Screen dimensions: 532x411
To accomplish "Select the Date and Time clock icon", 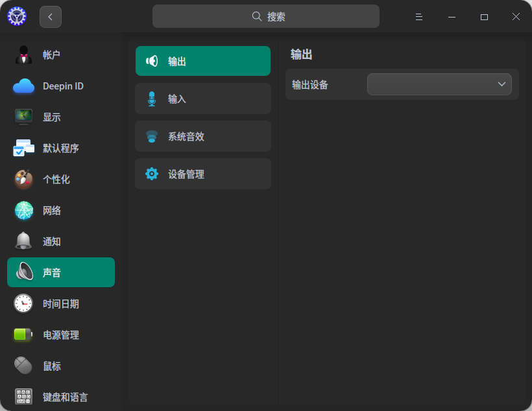I will tap(24, 304).
